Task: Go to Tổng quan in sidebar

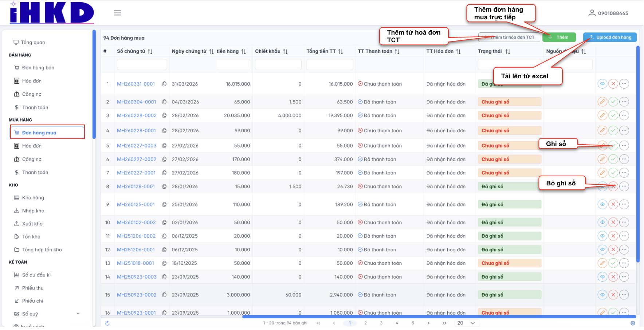Action: (33, 42)
